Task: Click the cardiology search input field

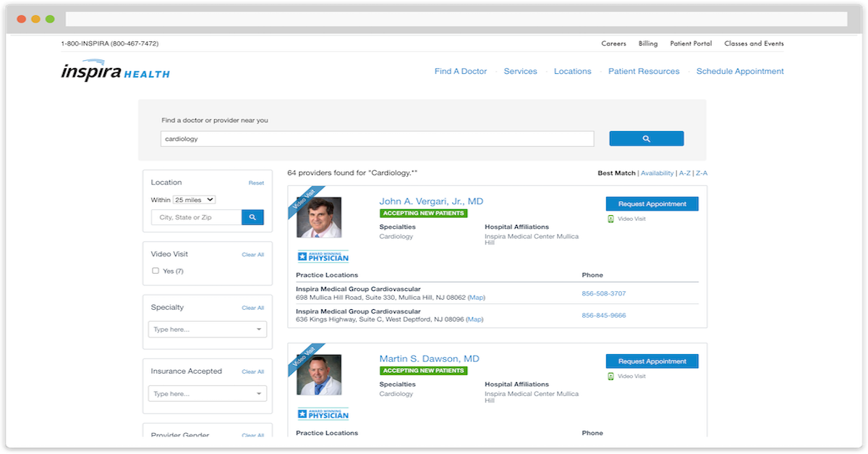Action: (377, 139)
